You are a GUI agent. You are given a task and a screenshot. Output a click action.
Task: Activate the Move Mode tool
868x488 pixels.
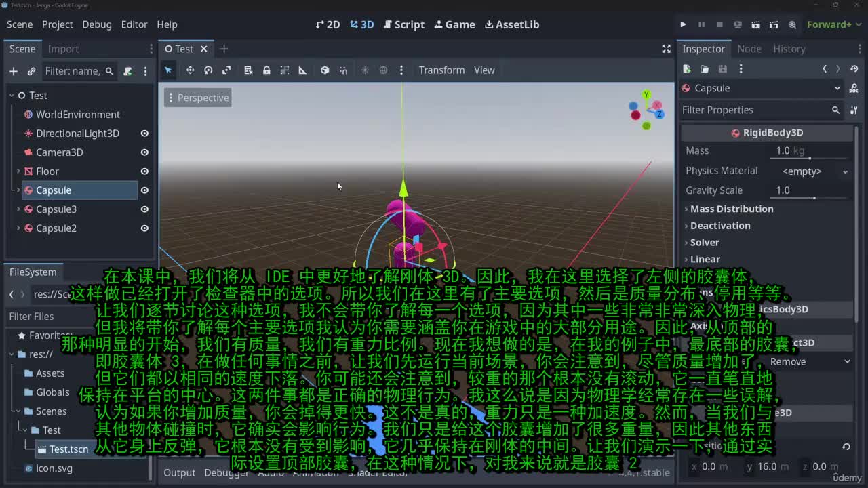point(190,70)
